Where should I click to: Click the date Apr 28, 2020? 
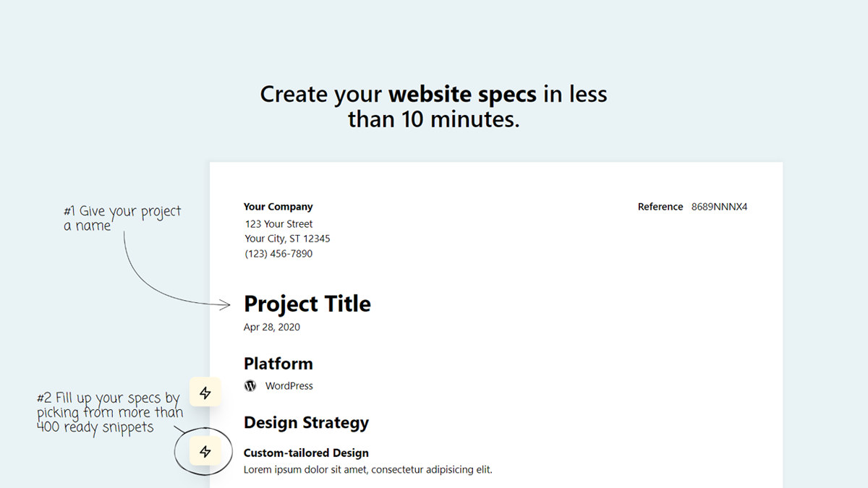click(x=272, y=328)
